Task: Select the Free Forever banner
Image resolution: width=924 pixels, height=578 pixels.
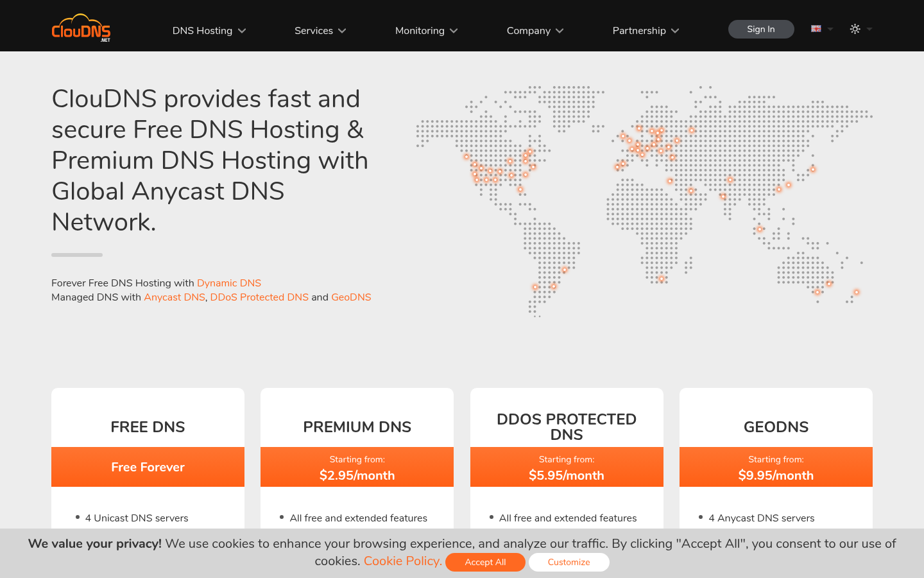Action: click(148, 467)
